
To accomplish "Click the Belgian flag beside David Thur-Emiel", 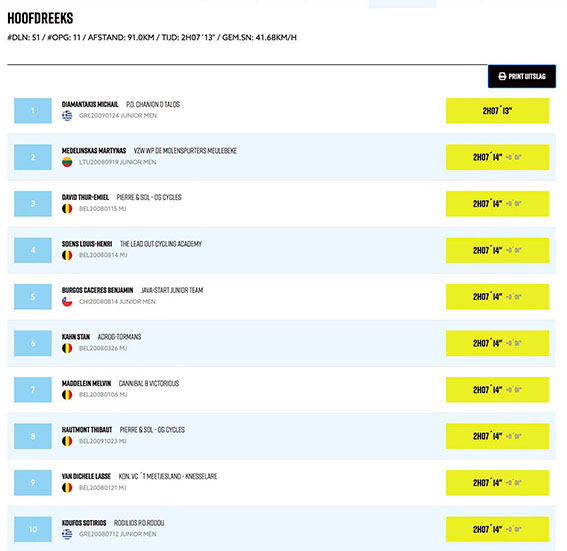I will tap(67, 209).
